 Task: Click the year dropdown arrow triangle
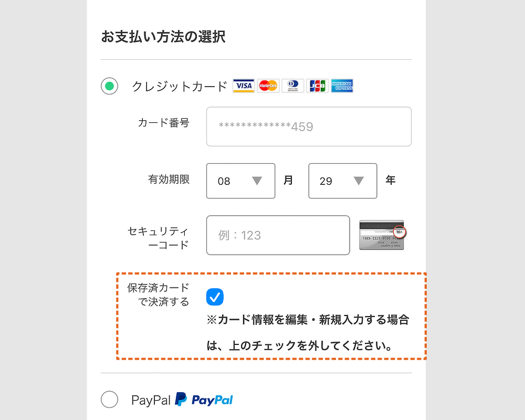point(359,181)
